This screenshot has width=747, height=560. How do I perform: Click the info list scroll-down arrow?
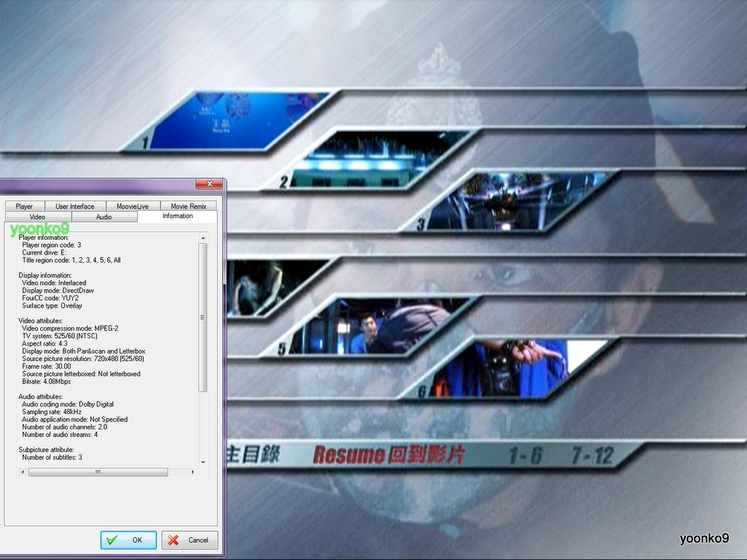(203, 462)
